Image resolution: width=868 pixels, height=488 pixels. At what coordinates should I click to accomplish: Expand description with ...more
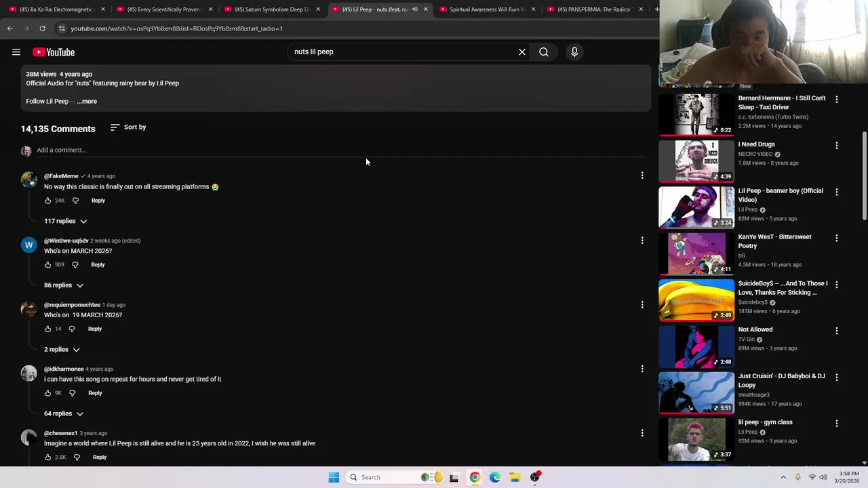(87, 101)
